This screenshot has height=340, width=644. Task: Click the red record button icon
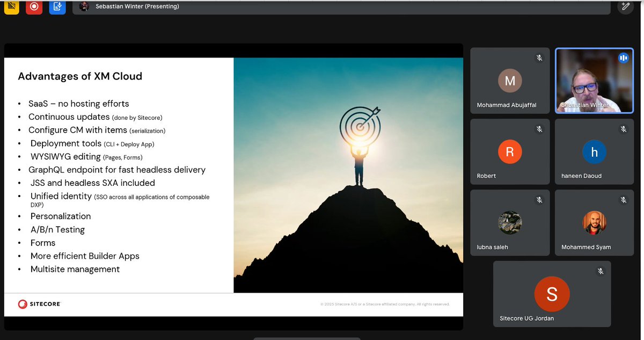point(34,6)
